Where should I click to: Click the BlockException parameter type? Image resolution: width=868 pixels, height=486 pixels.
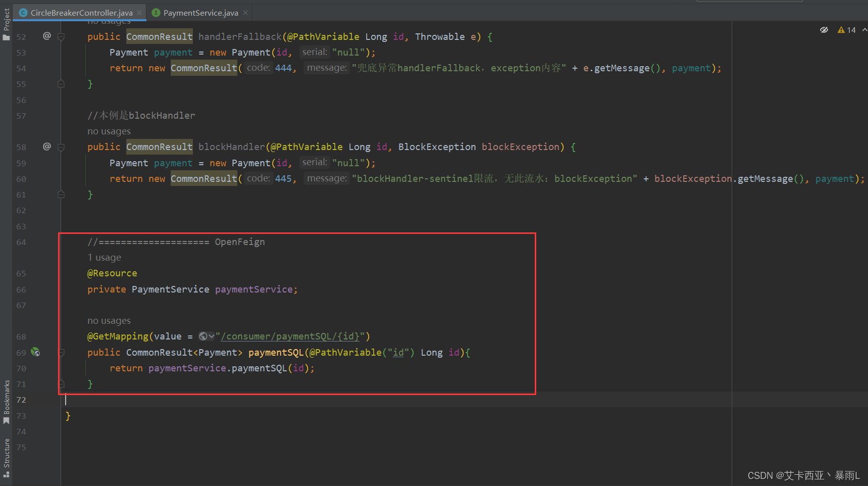click(437, 147)
